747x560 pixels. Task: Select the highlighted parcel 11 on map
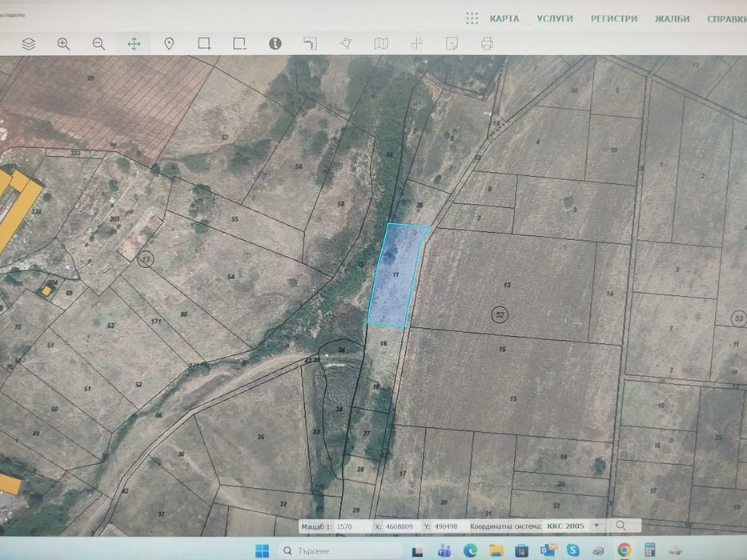click(396, 276)
